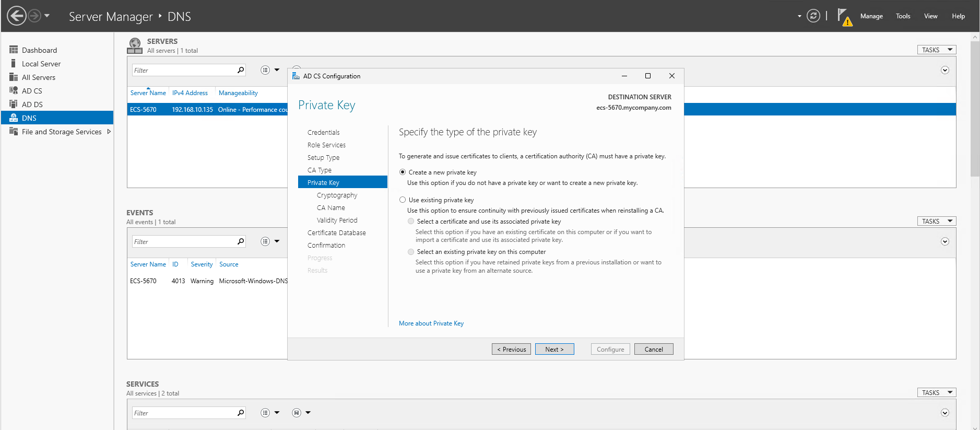This screenshot has width=980, height=430.
Task: Click the Cryptography wizard step
Action: tap(337, 195)
